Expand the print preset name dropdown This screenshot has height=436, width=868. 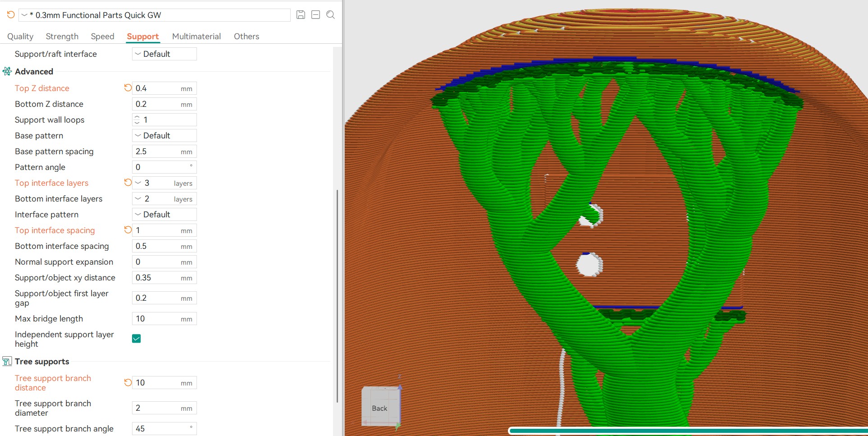coord(24,15)
